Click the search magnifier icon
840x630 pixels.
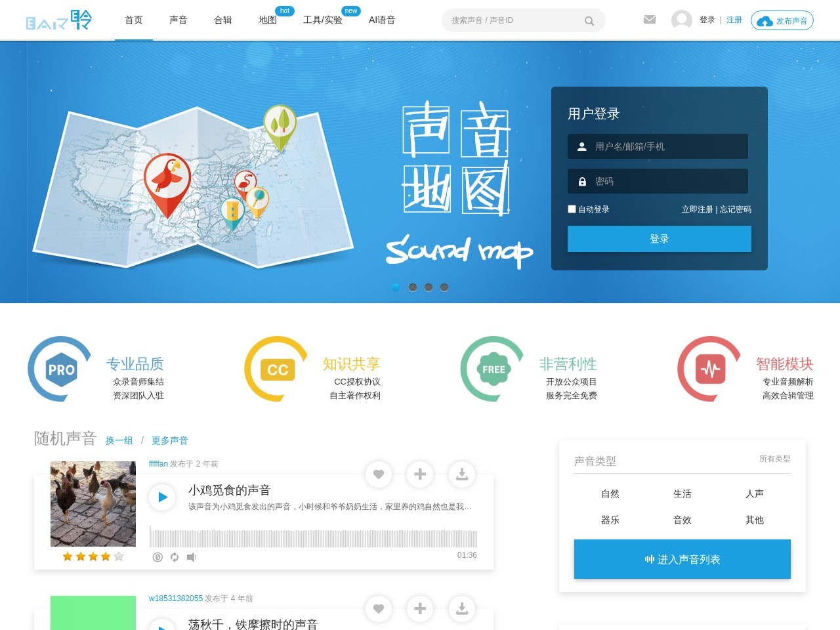pyautogui.click(x=589, y=21)
